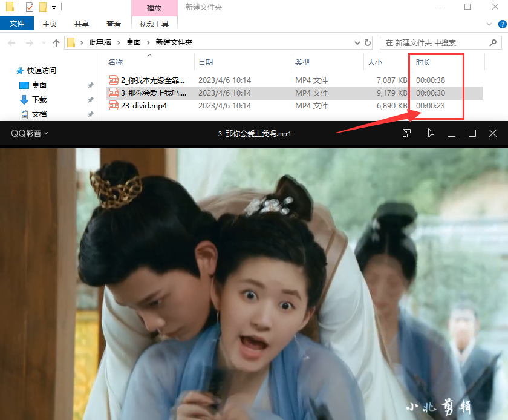Select the 播放 contextual tab header
Viewport: 508px width, 420px height.
[x=154, y=8]
